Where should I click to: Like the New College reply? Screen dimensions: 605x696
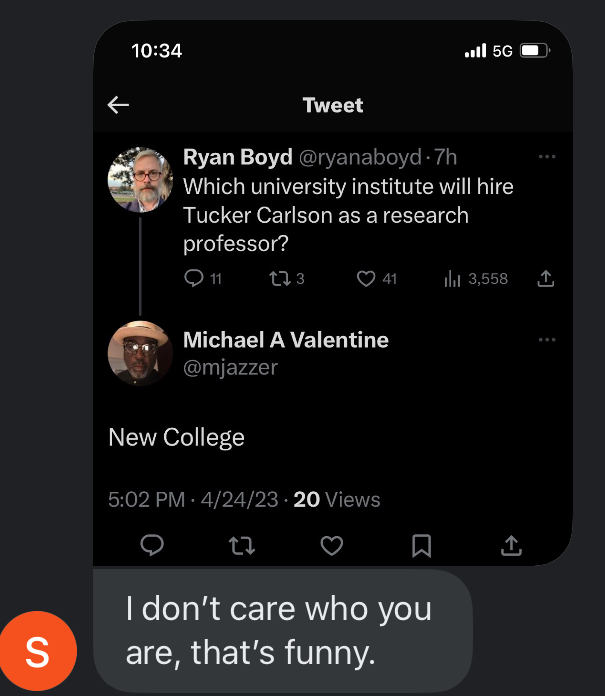(332, 545)
